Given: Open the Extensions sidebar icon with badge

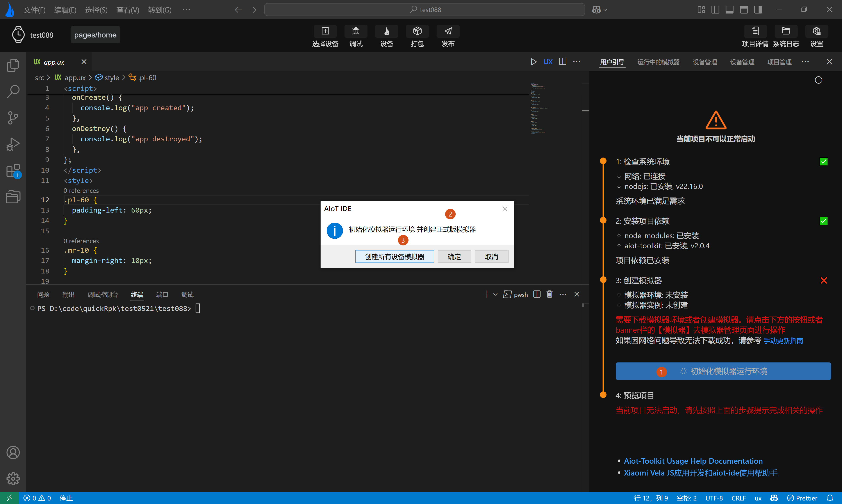Looking at the screenshot, I should pyautogui.click(x=13, y=171).
